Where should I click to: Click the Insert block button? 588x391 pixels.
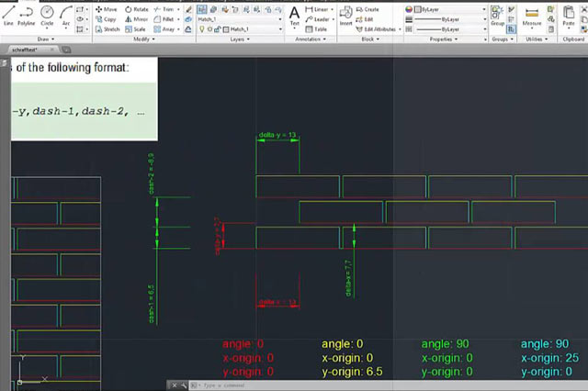point(345,16)
